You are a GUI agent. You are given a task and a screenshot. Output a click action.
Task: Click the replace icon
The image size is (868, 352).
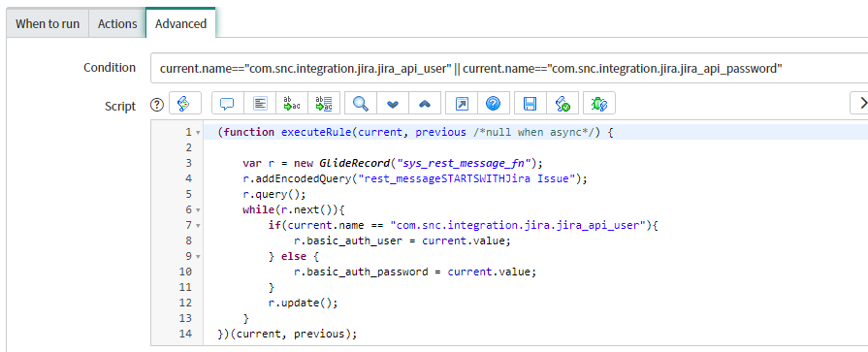pos(292,104)
